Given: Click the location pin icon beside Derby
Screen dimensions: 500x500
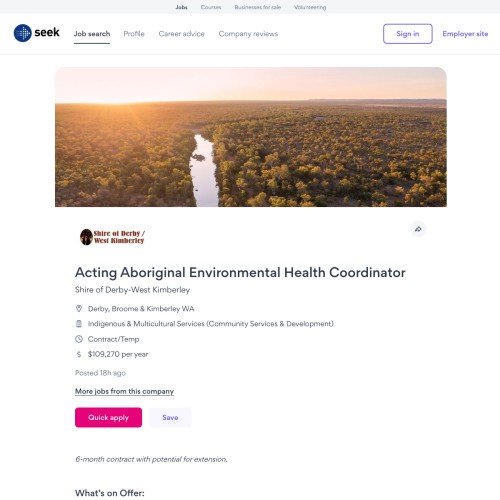Looking at the screenshot, I should [x=79, y=308].
